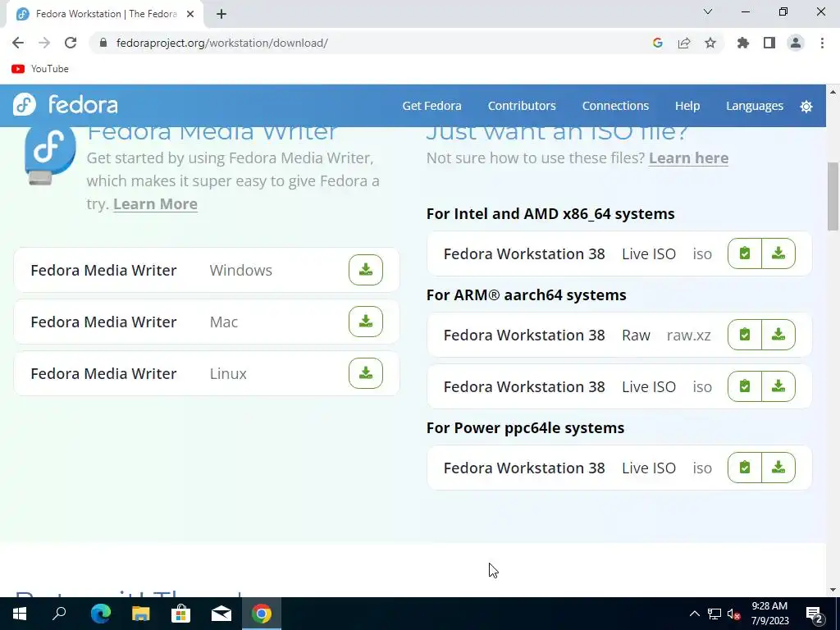Select the For Power ppc64le systems heading
The height and width of the screenshot is (630, 840).
tap(525, 428)
